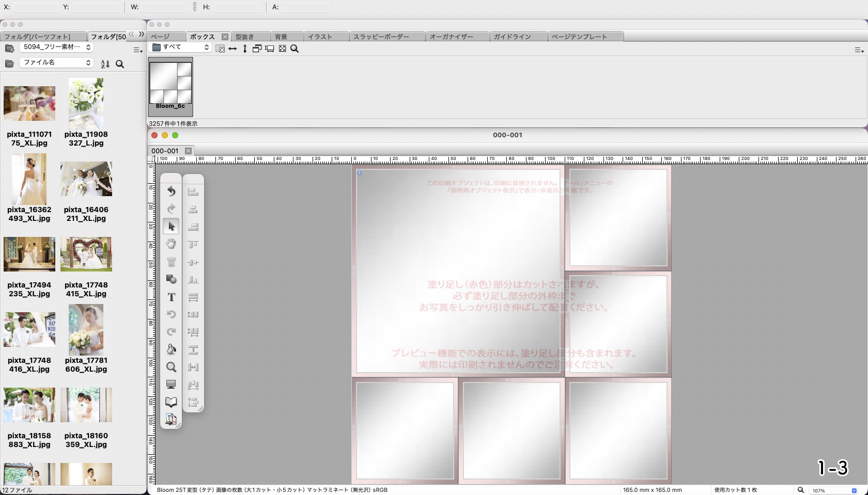Open the zoom percentage 107% selector
This screenshot has height=495, width=868.
coord(833,490)
